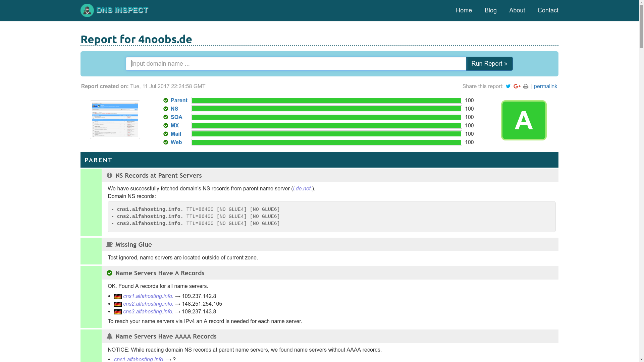Share report via Google Plus icon
The height and width of the screenshot is (362, 644).
click(x=517, y=86)
